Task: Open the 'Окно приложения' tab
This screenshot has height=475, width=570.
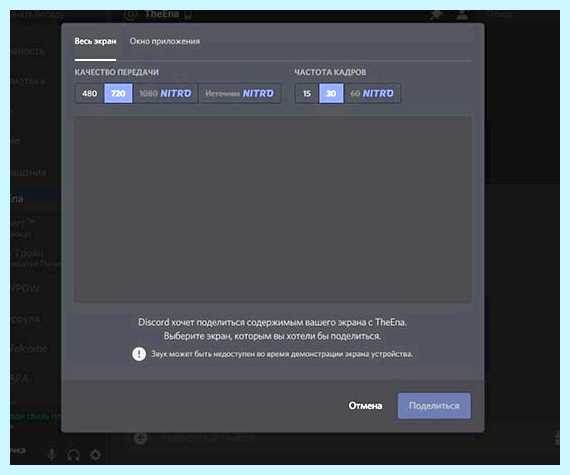Action: (x=165, y=41)
